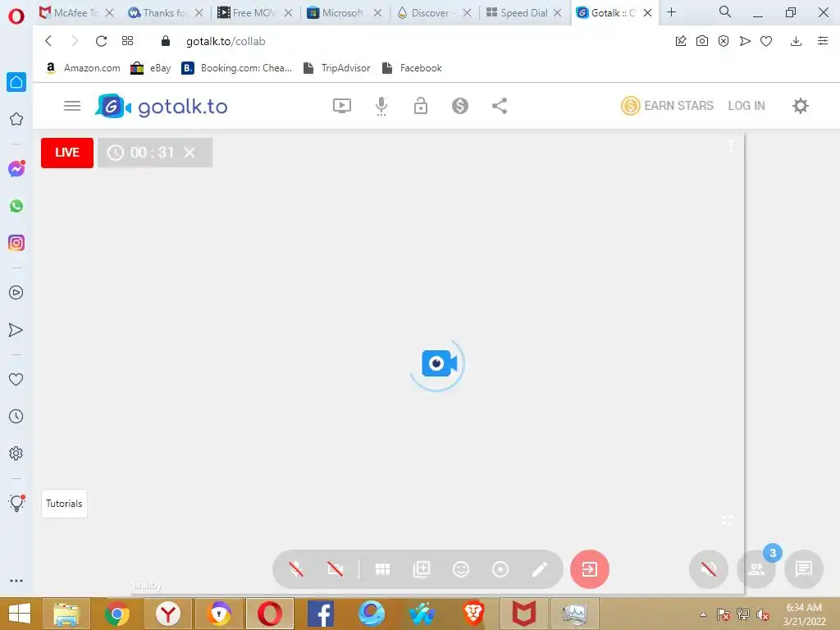Open the Opera main menu logo
Screen dimensions: 840x630
pos(16,16)
